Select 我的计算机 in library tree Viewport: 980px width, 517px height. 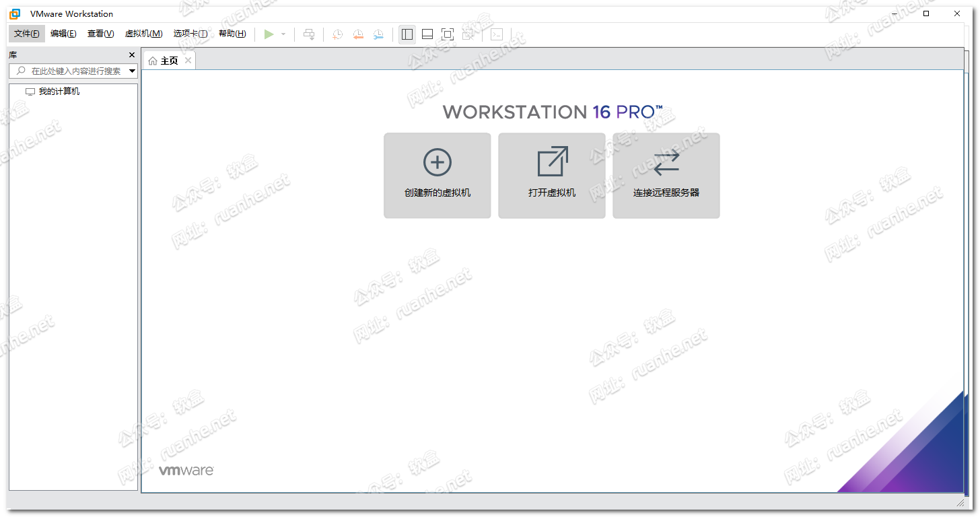[59, 92]
